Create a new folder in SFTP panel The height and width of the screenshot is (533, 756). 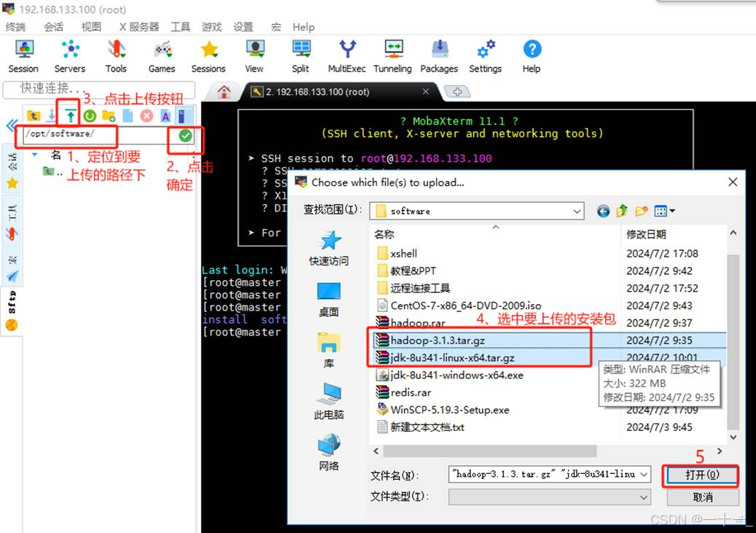[x=109, y=116]
